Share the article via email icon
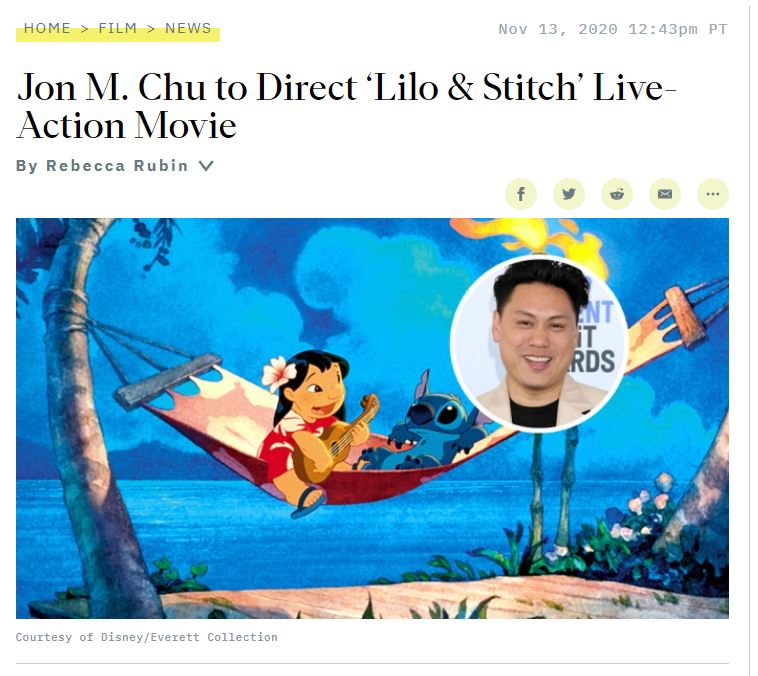 click(x=665, y=194)
